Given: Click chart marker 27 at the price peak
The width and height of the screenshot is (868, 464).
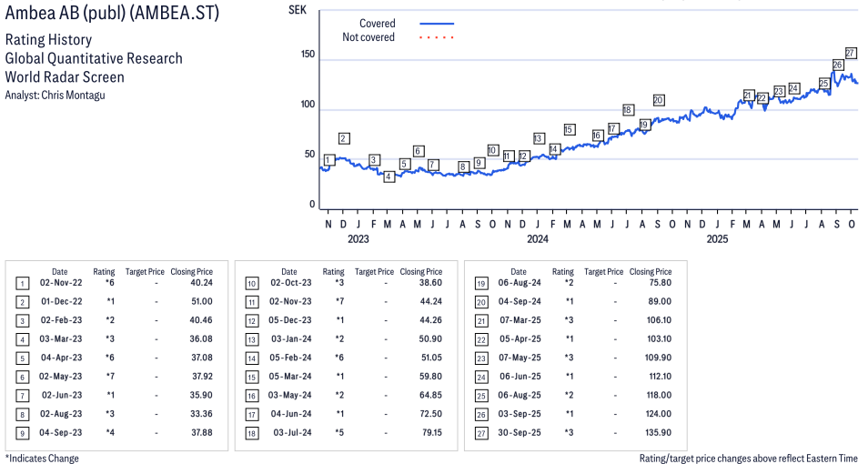Looking at the screenshot, I should point(851,53).
